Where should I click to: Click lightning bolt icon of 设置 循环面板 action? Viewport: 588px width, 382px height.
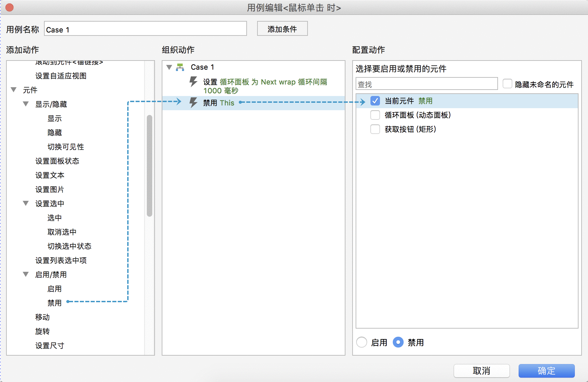pos(193,82)
